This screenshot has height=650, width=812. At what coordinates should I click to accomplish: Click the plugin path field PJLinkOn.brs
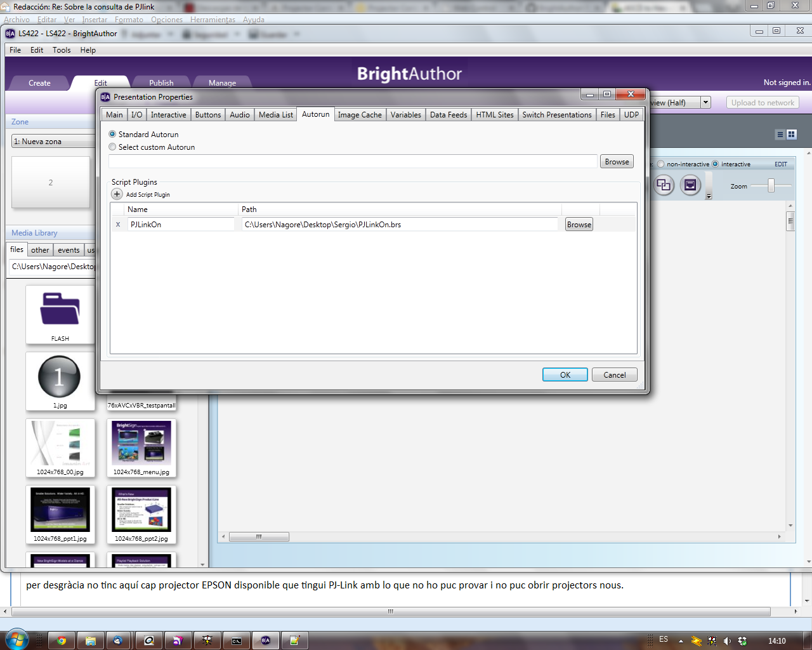click(x=400, y=224)
